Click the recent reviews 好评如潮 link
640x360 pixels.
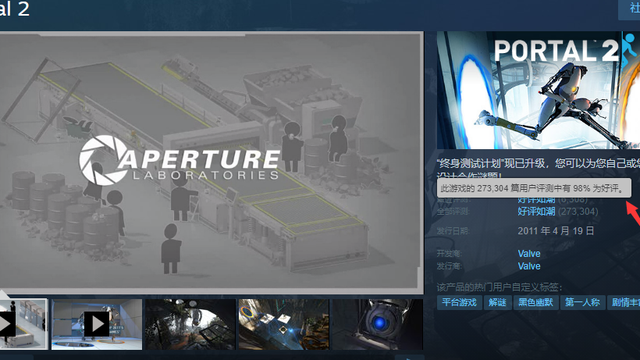click(x=536, y=200)
